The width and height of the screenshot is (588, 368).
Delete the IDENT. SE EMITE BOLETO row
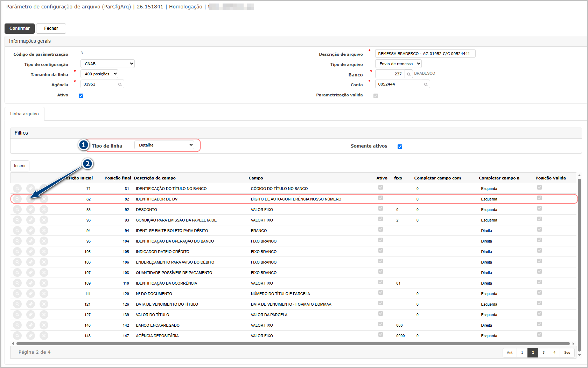(44, 231)
